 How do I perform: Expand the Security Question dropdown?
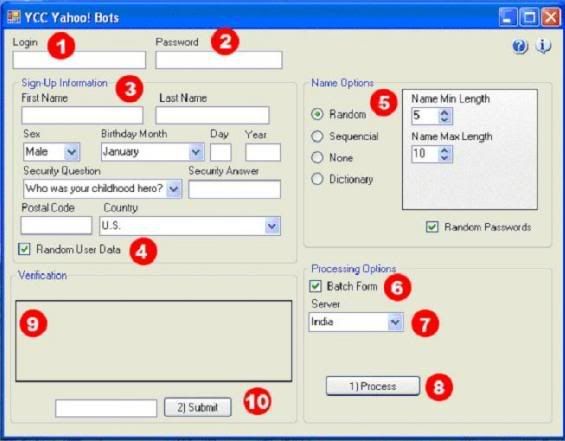coord(174,189)
